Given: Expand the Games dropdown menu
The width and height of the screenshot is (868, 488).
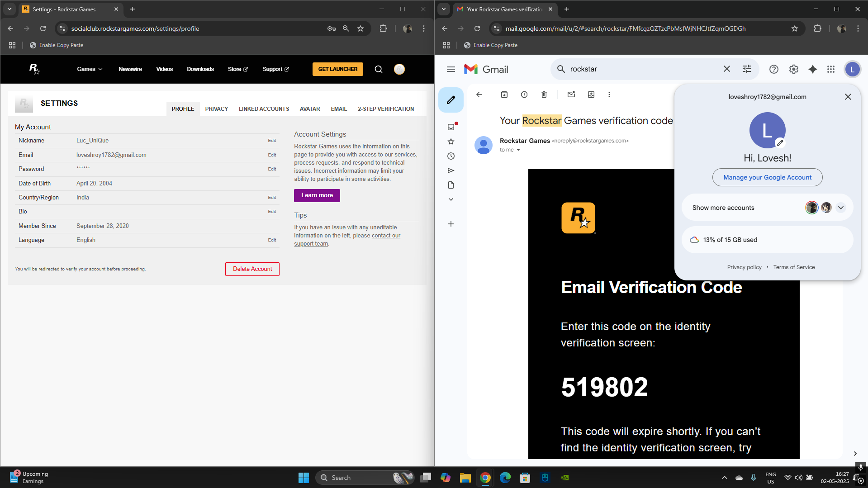Looking at the screenshot, I should pyautogui.click(x=90, y=69).
